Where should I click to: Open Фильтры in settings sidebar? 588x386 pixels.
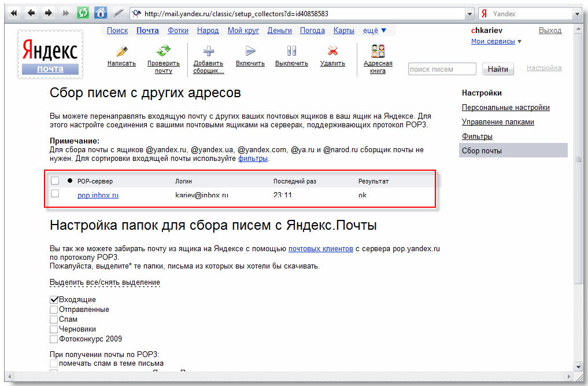(477, 137)
